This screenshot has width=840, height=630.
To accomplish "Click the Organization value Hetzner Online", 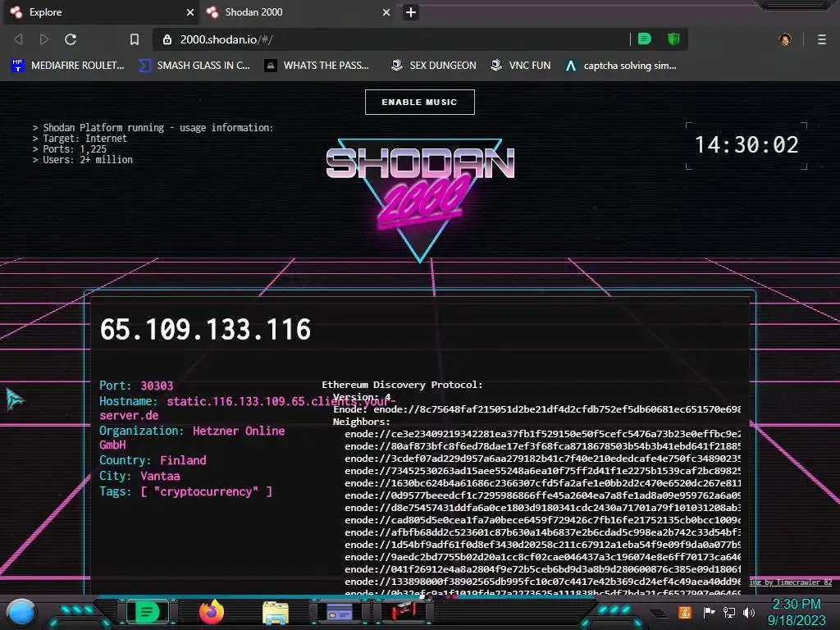I will (239, 431).
